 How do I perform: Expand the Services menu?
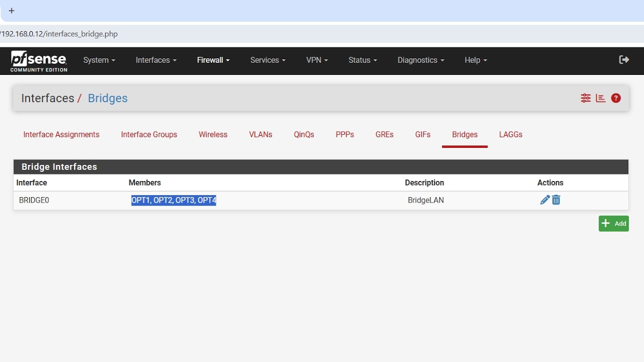click(x=268, y=60)
